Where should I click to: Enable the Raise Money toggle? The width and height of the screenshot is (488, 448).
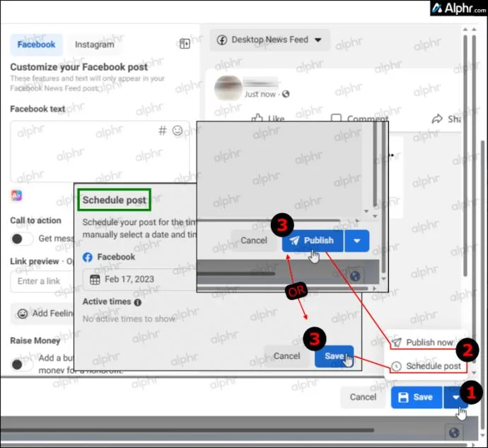(x=21, y=364)
